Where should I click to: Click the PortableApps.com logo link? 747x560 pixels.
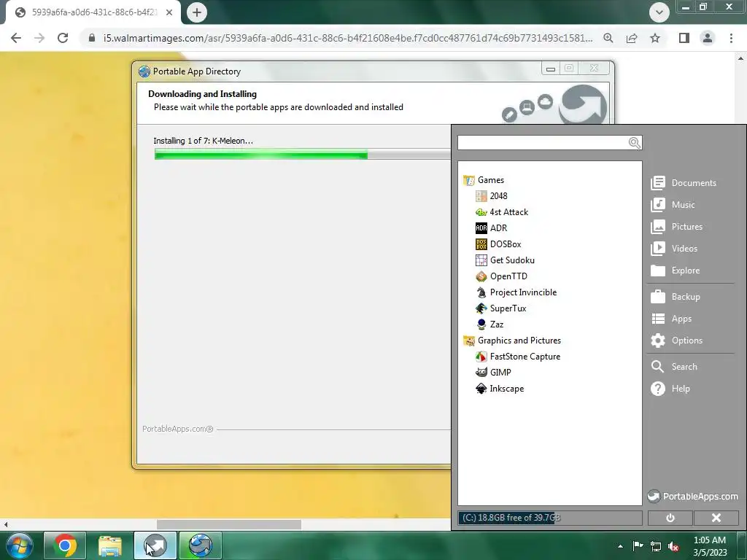point(693,496)
